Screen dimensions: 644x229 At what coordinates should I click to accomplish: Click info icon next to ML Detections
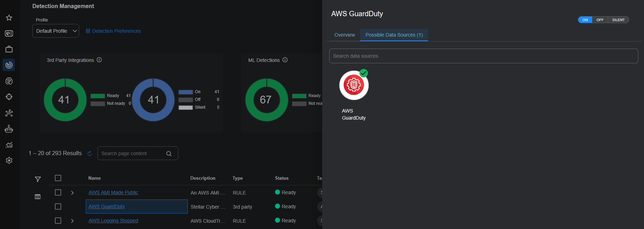(x=285, y=60)
